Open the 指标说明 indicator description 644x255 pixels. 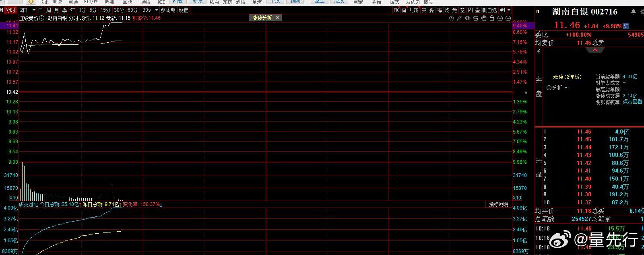click(498, 204)
